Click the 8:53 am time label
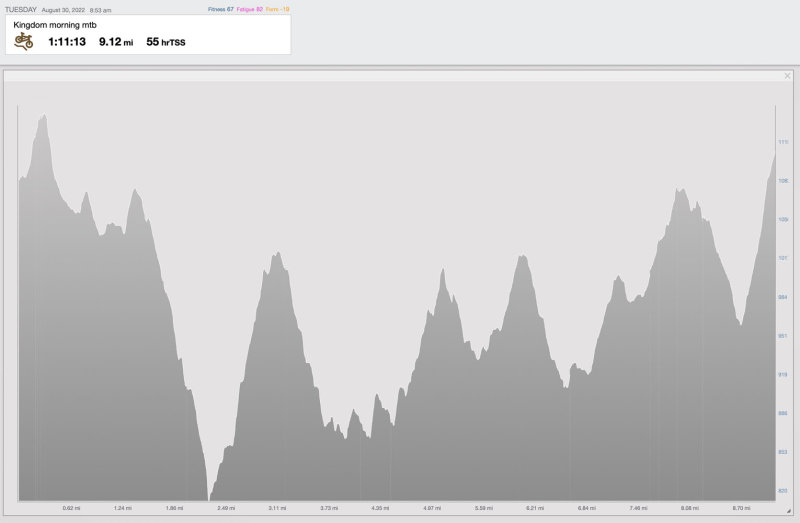 (101, 10)
